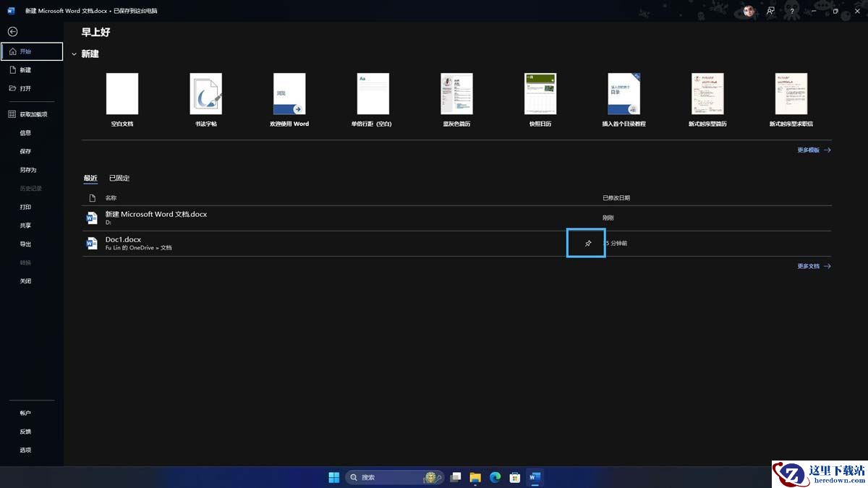The image size is (868, 488).
Task: Choose the 书法字帖 template
Action: point(205,100)
